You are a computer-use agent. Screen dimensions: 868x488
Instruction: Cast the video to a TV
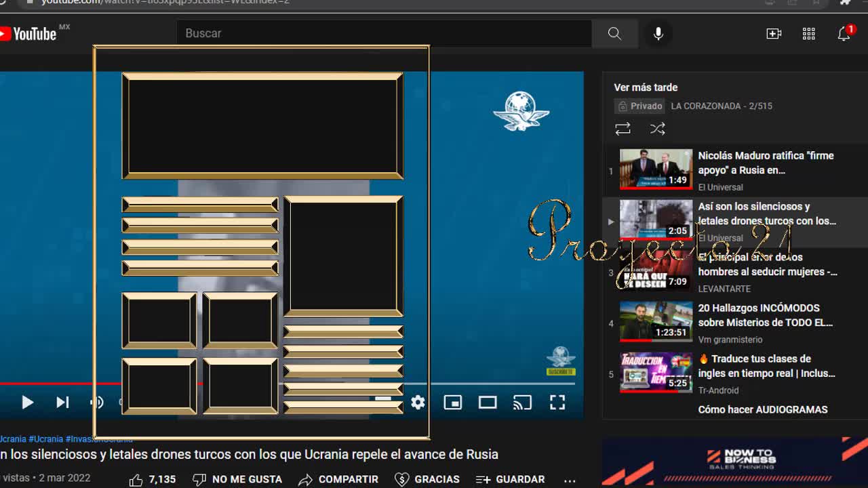(x=522, y=403)
